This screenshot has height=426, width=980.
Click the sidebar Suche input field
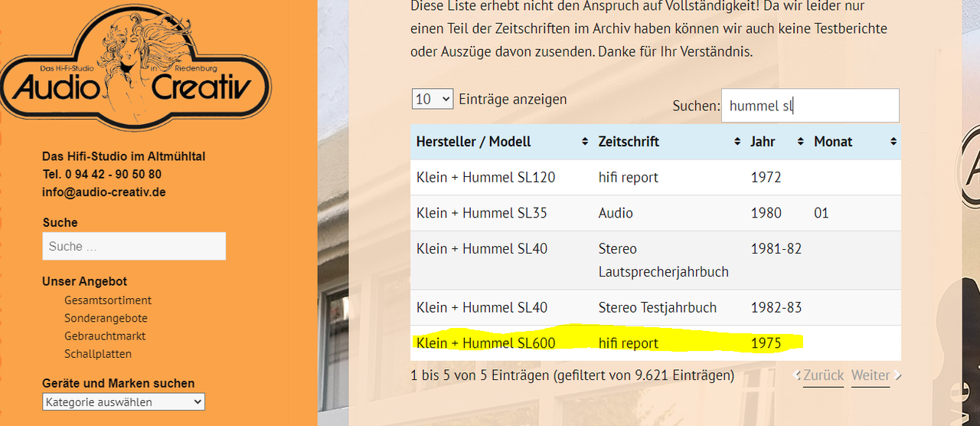coord(134,246)
